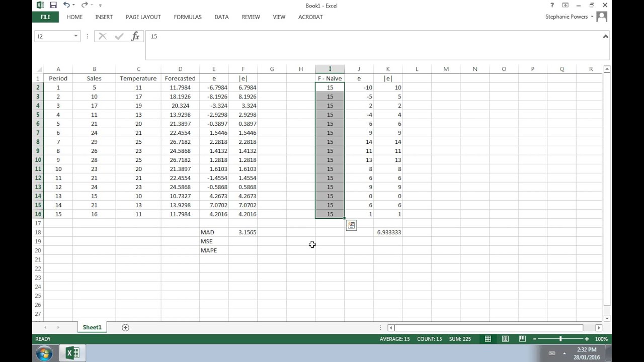Select the Sheet1 tab
This screenshot has height=362, width=644.
92,327
